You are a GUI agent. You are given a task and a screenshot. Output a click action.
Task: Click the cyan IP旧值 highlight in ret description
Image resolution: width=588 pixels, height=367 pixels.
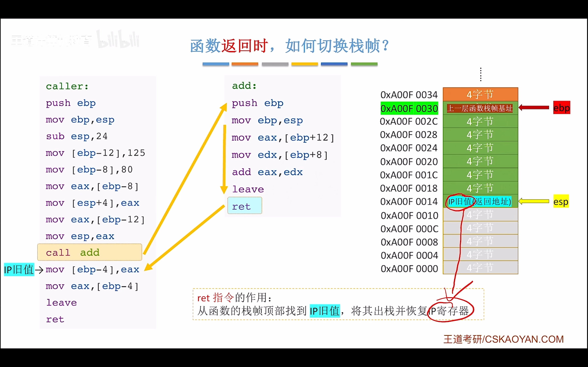click(325, 311)
